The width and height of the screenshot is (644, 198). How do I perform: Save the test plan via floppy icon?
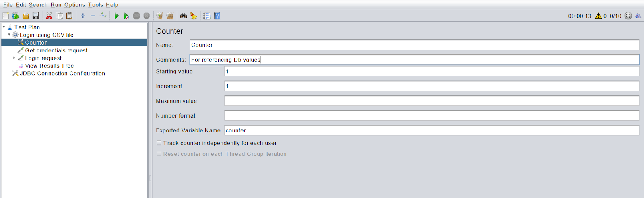36,16
